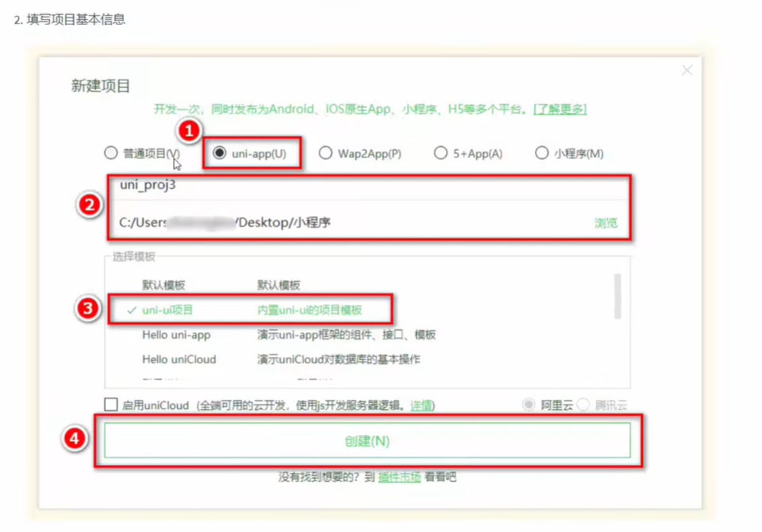Click the description 内置uni-ui的项目模板
The image size is (762, 532).
(x=309, y=310)
